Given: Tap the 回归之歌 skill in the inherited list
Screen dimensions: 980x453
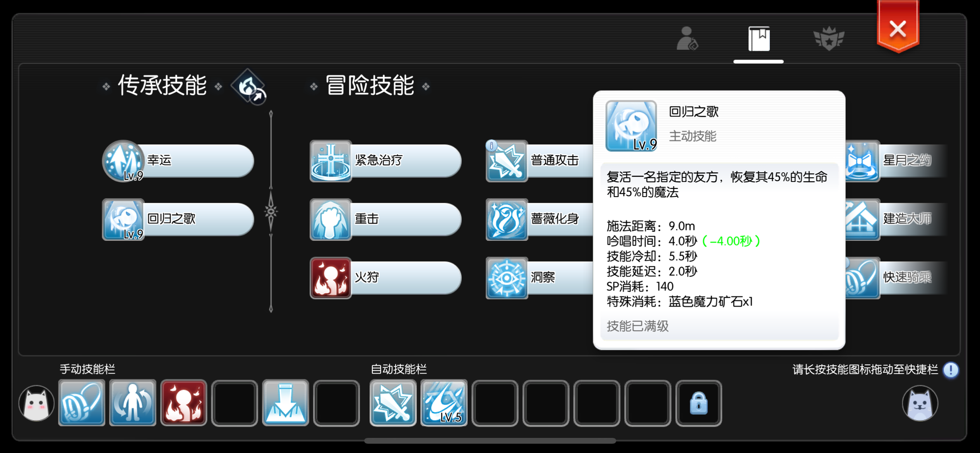Looking at the screenshot, I should 178,219.
